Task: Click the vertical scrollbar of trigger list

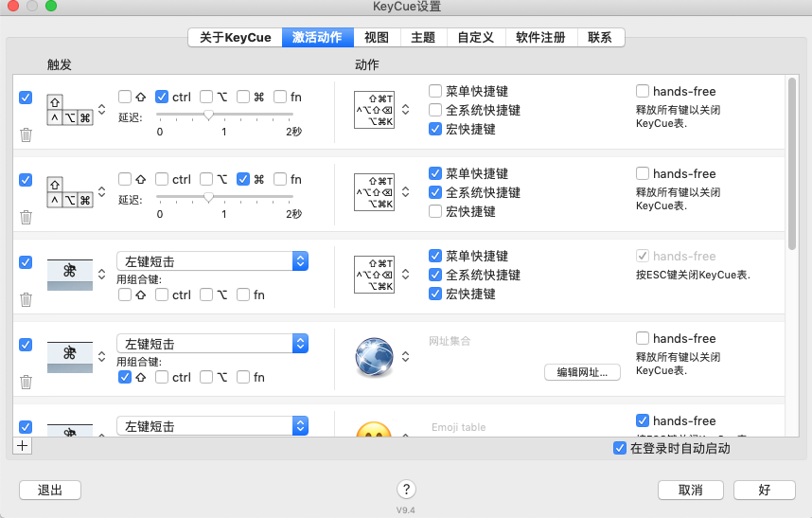Action: click(x=792, y=164)
